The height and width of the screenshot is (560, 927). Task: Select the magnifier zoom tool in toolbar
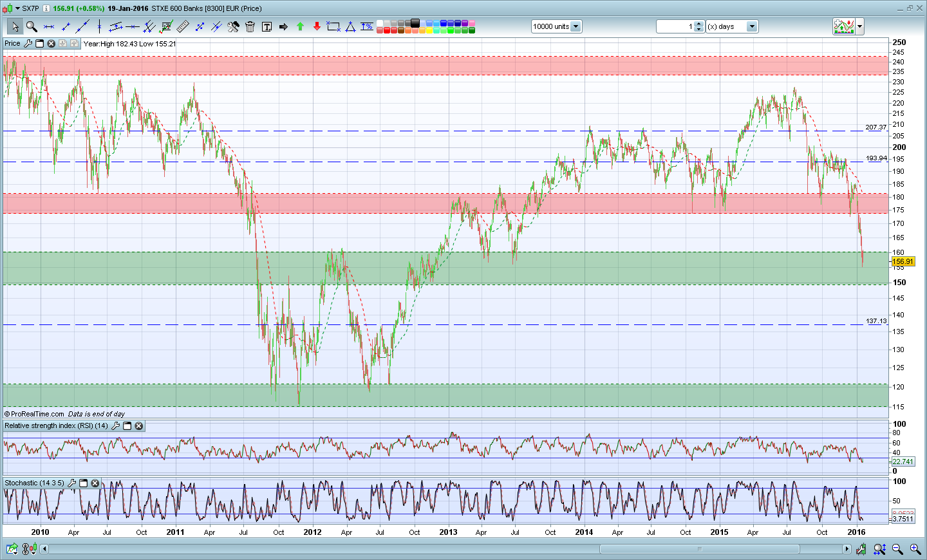(31, 26)
